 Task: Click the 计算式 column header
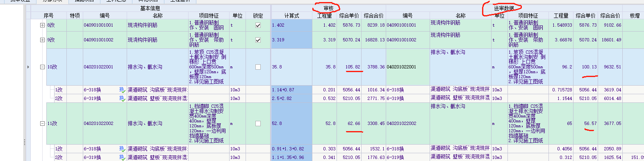[x=291, y=16]
